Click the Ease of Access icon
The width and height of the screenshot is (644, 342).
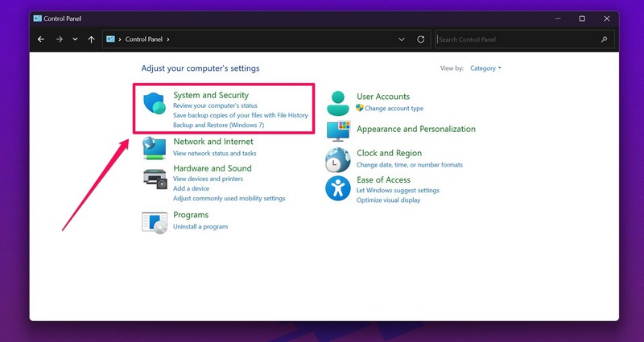pos(337,189)
